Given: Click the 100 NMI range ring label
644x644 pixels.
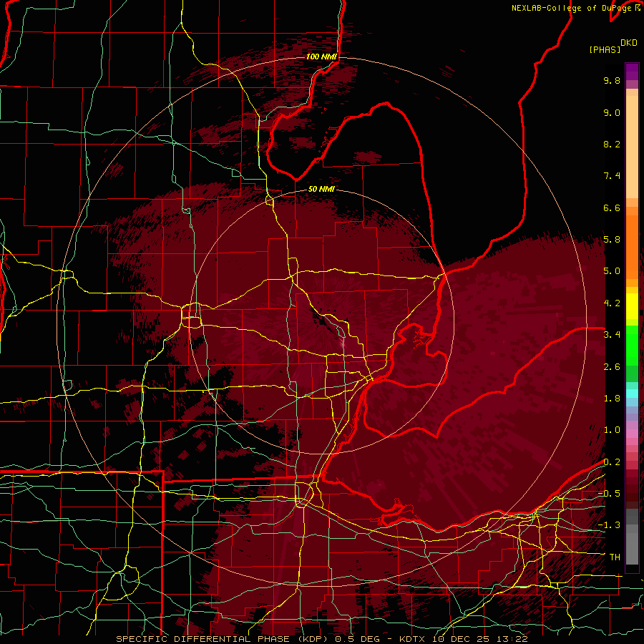Looking at the screenshot, I should click(321, 57).
